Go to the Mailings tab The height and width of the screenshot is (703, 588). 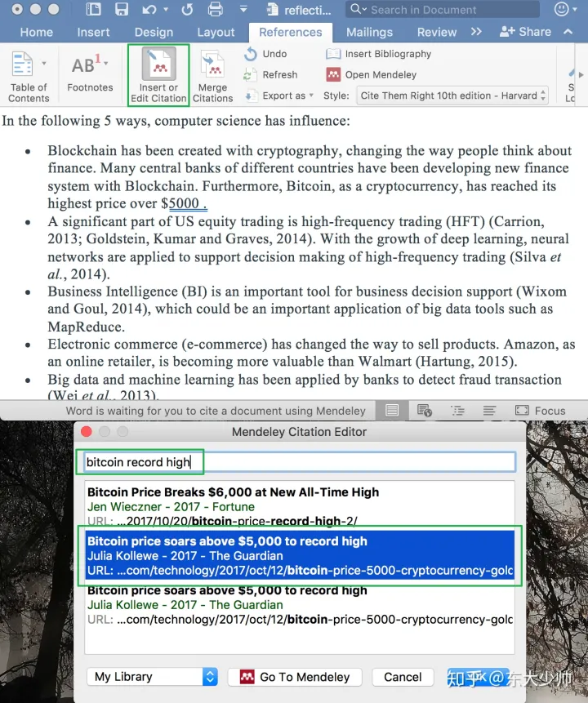pos(370,33)
